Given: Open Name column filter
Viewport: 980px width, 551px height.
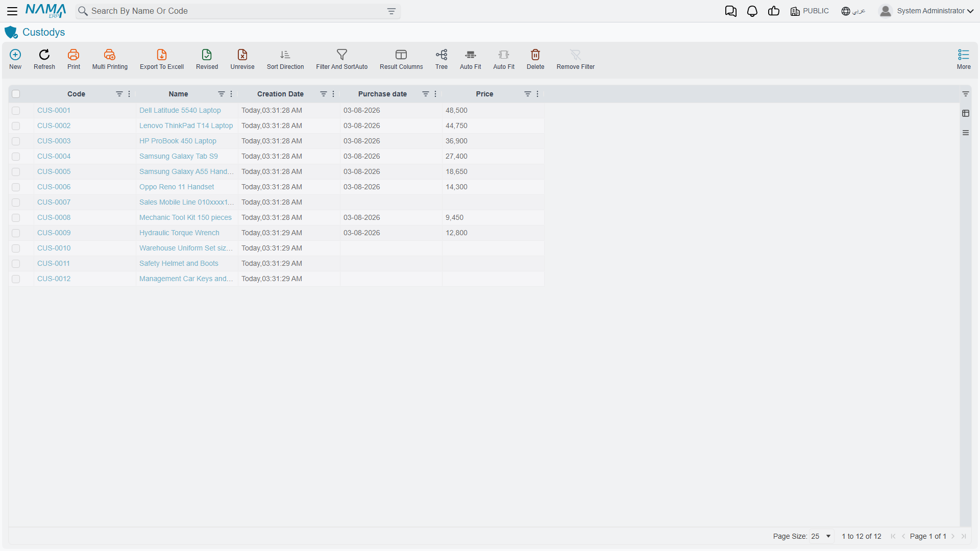Looking at the screenshot, I should pos(221,94).
